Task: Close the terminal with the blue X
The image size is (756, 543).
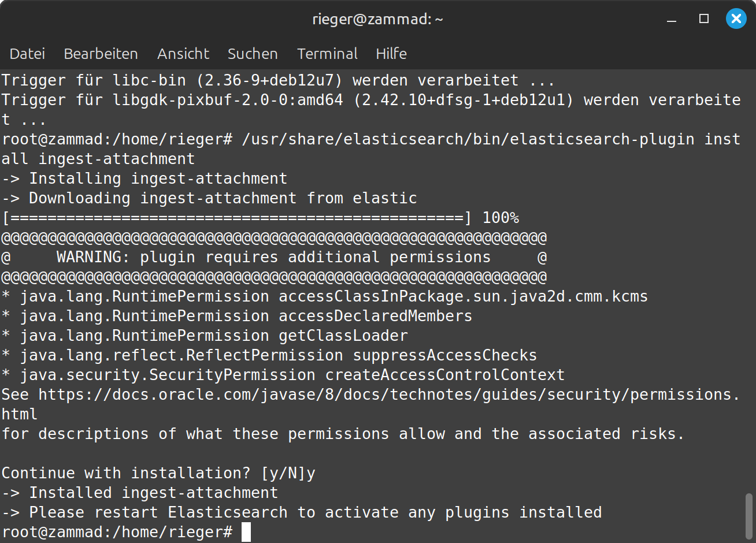Action: point(736,19)
